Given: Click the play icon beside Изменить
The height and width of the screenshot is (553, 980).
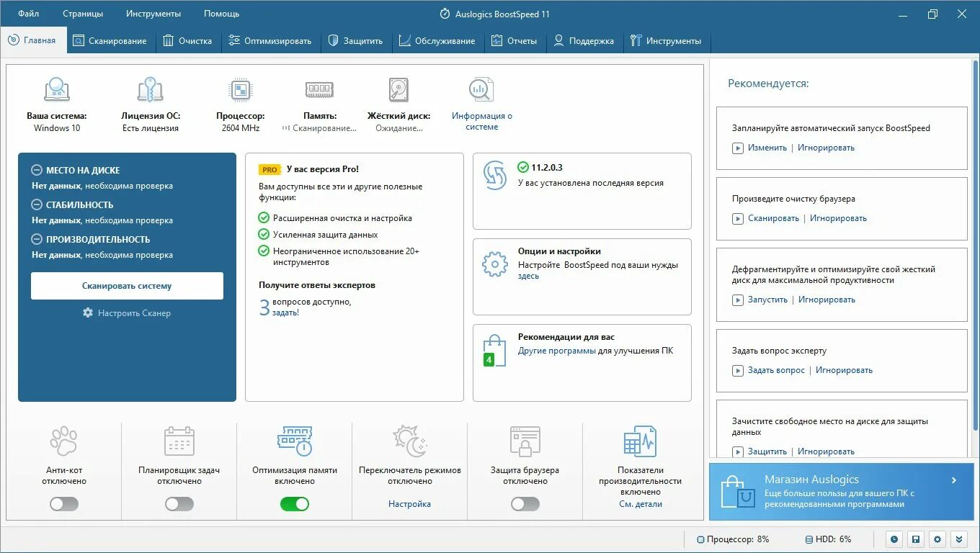Looking at the screenshot, I should (738, 148).
